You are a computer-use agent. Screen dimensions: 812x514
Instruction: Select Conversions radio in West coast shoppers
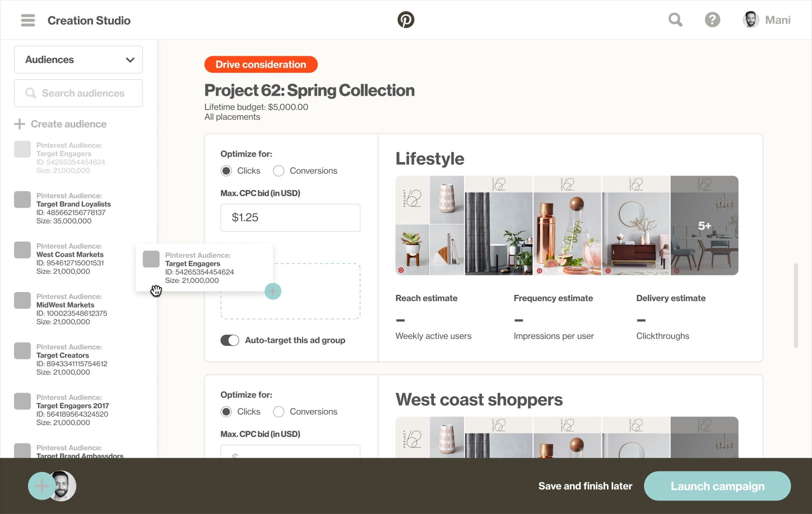point(278,412)
